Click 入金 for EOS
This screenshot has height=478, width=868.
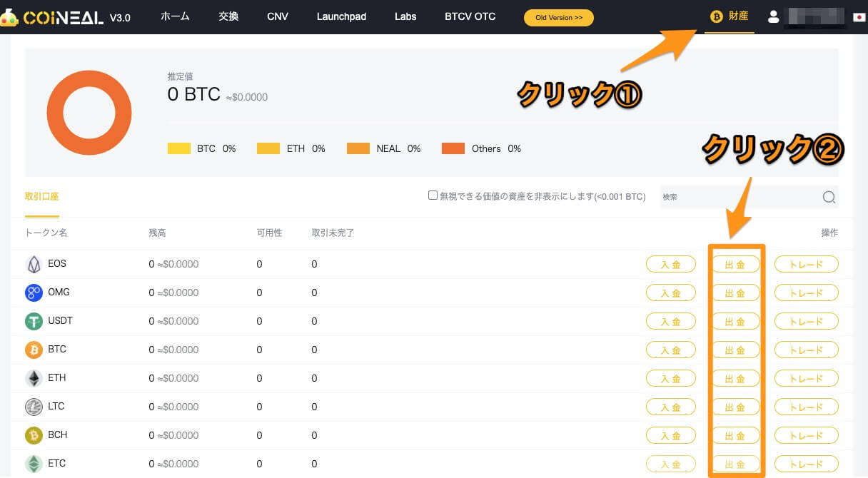click(x=671, y=264)
